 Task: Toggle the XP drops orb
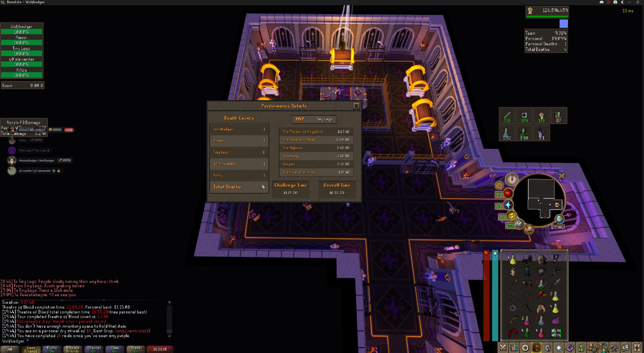click(x=499, y=186)
